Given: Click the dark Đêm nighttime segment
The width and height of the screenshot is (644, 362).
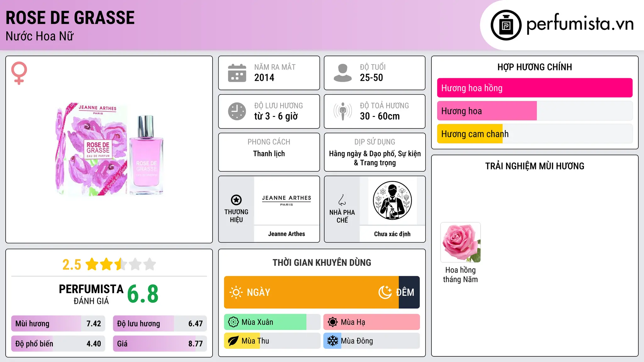Looking at the screenshot, I should 409,292.
